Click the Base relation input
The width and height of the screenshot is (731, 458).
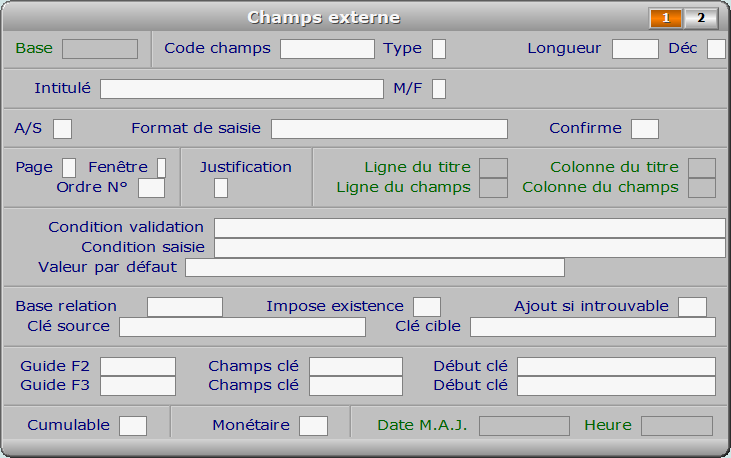coord(185,307)
